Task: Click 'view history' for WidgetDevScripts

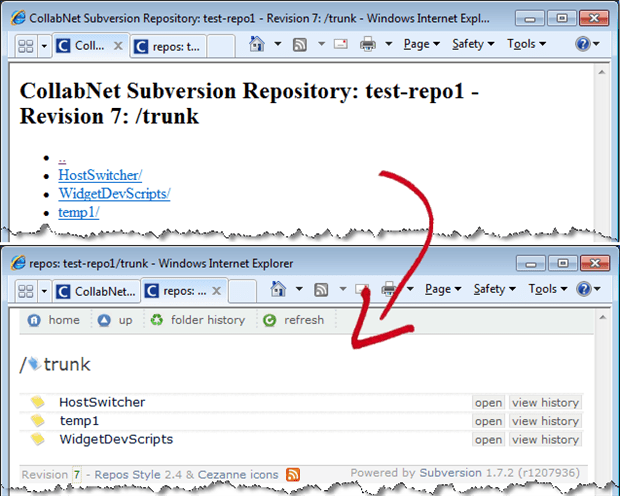Action: (545, 440)
